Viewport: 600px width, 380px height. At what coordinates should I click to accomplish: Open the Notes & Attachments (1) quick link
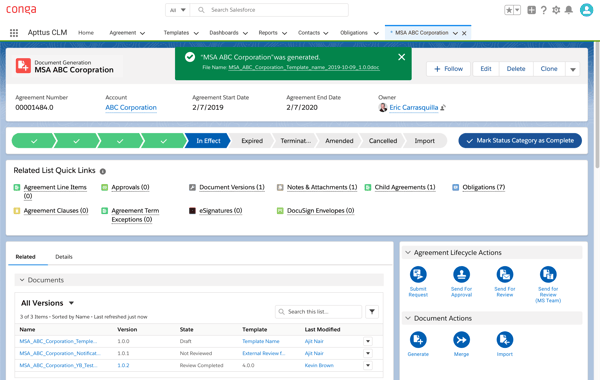322,187
